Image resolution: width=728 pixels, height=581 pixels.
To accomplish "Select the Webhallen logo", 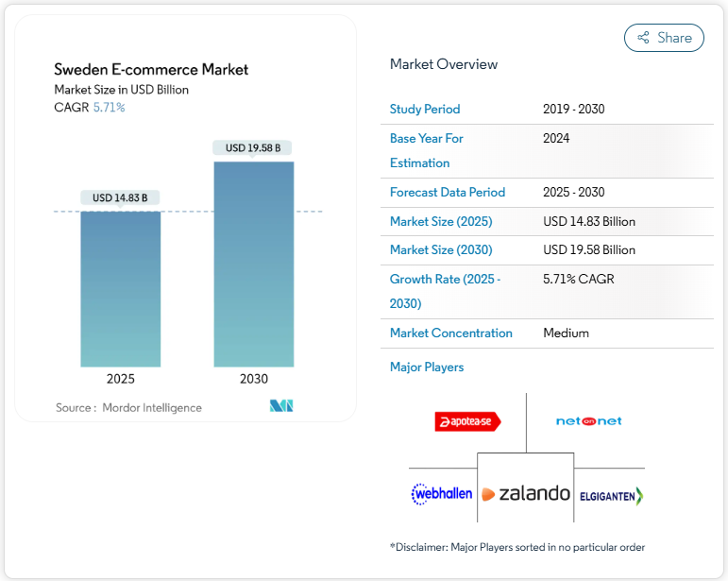I will (442, 493).
